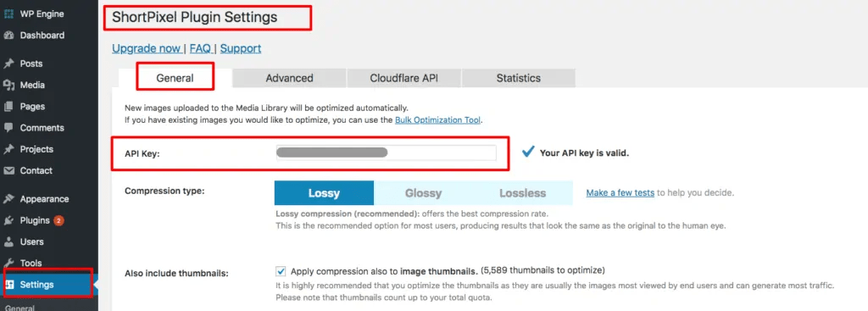
Task: Click the blue API key valid checkmark
Action: coord(528,151)
